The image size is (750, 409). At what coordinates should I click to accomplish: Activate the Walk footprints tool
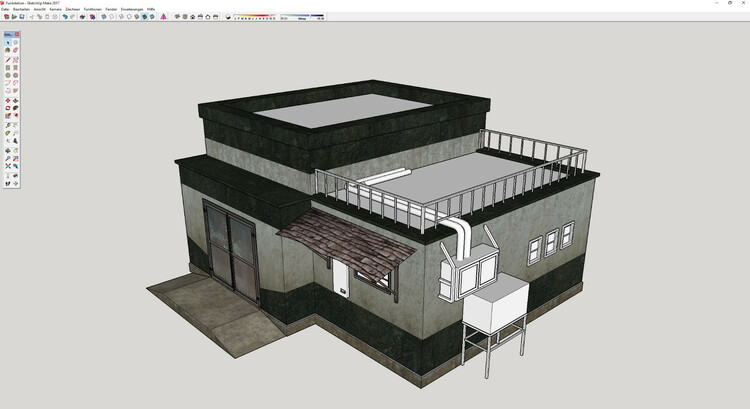[8, 183]
